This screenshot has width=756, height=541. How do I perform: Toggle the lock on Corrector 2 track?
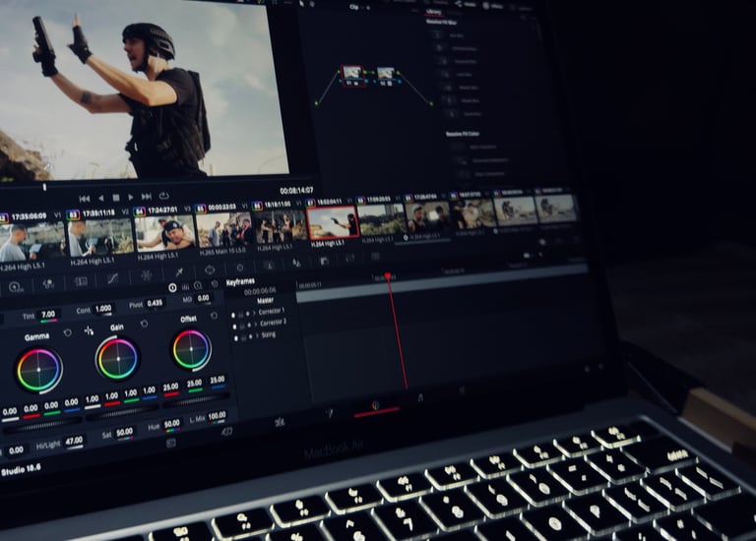[242, 327]
